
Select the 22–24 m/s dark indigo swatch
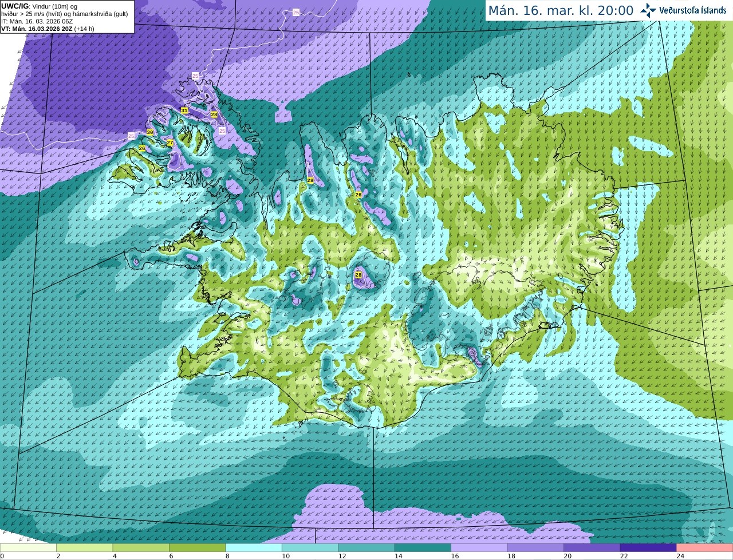click(648, 548)
